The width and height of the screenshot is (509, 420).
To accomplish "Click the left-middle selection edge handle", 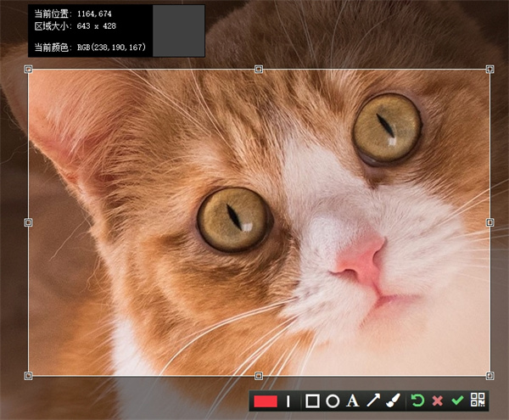I will (x=28, y=222).
